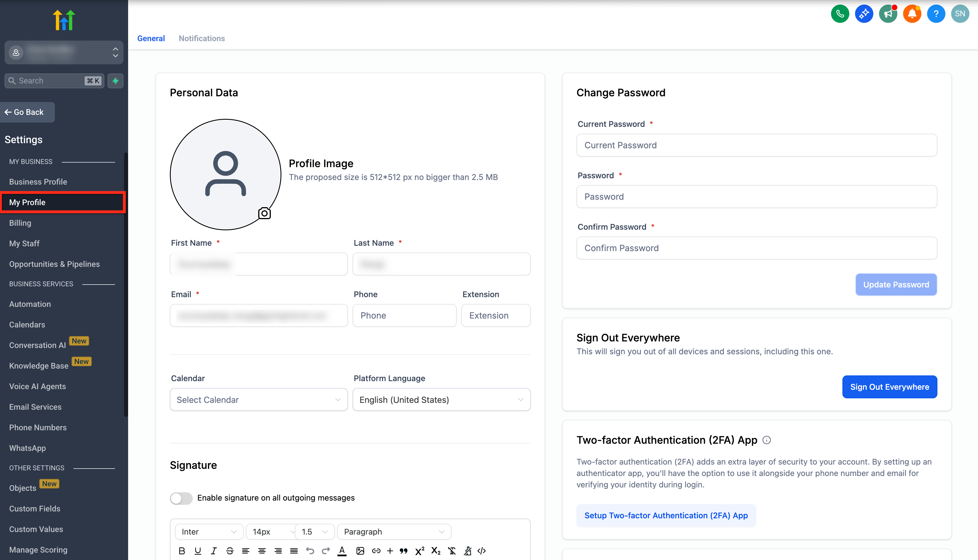Insert image in signature editor
Viewport: 978px width, 560px height.
[360, 551]
